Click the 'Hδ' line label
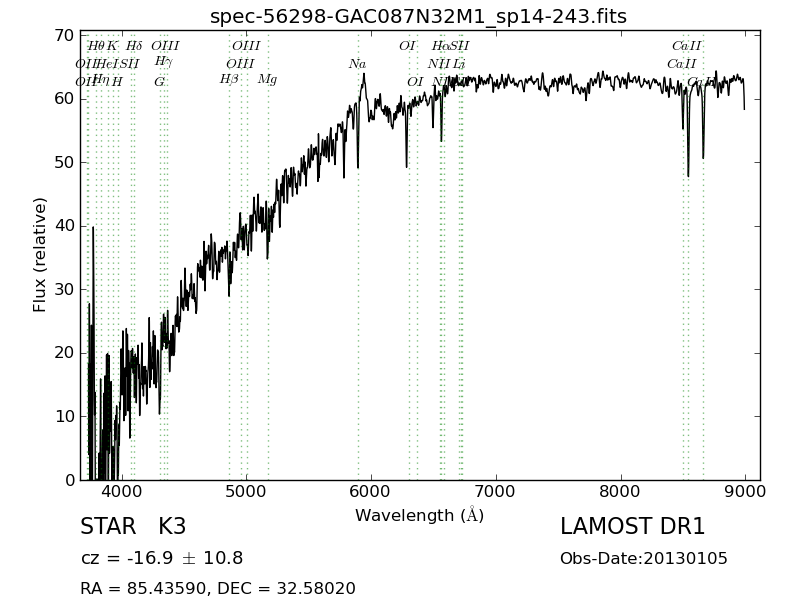This screenshot has height=600, width=800. tap(134, 46)
